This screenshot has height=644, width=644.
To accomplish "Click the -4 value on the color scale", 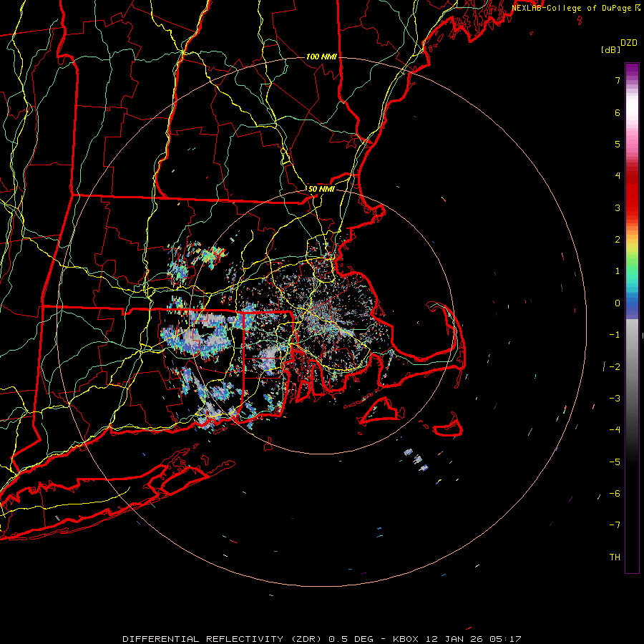I will [615, 429].
